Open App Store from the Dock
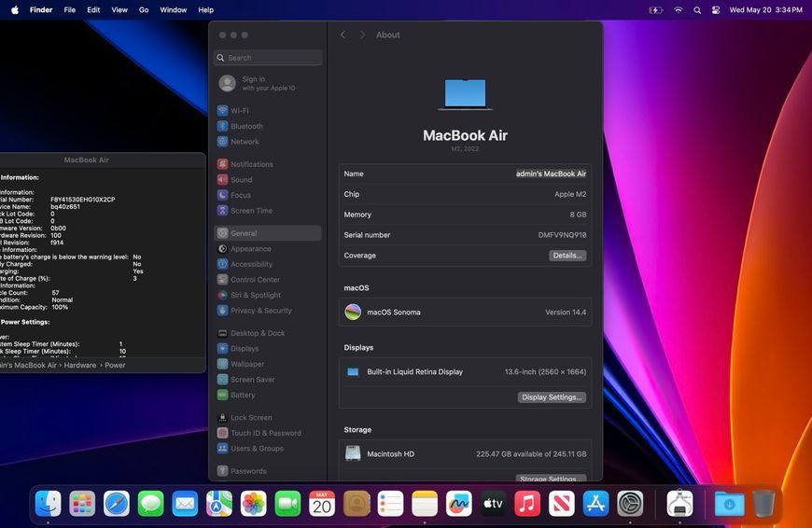Screen dimensions: 812x528 595,504
